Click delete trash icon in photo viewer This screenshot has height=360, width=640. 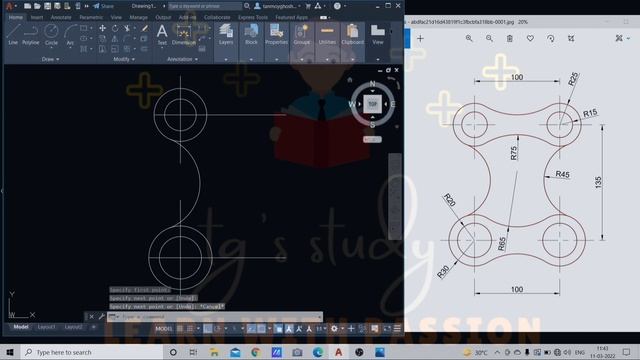[x=509, y=38]
